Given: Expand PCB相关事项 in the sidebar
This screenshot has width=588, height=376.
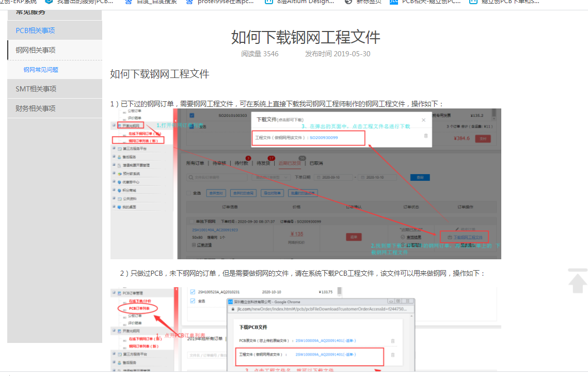Looking at the screenshot, I should (35, 30).
